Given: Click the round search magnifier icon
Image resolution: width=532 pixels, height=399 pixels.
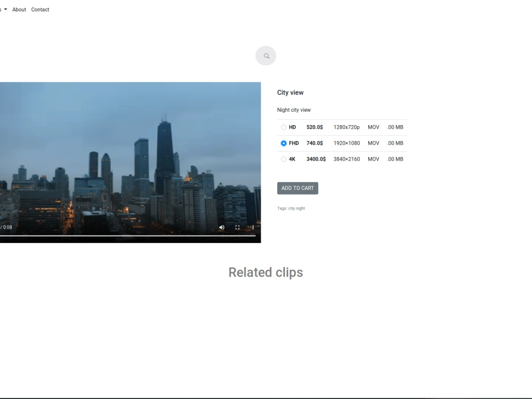Looking at the screenshot, I should (265, 56).
